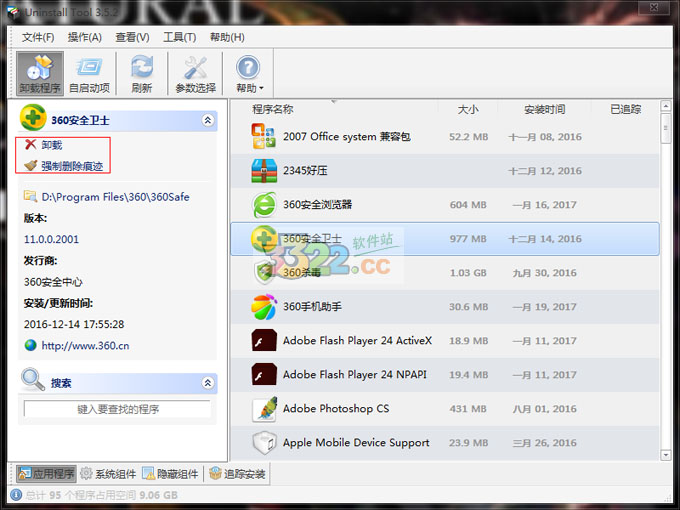Open the D:\Program Files\360\360Safe folder link
Viewport: 680px width, 510px height.
[x=115, y=197]
